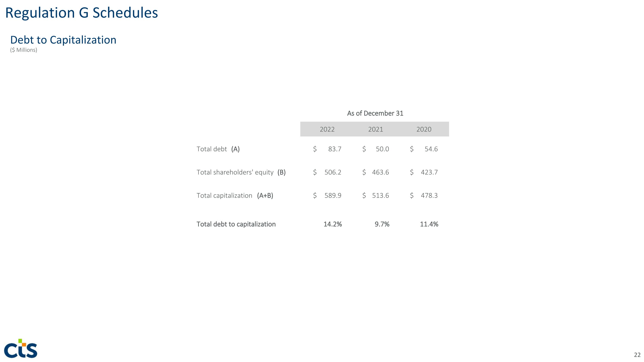Click the Debt to Capitalization heading
Screen dimensions: 644x362
[63, 40]
